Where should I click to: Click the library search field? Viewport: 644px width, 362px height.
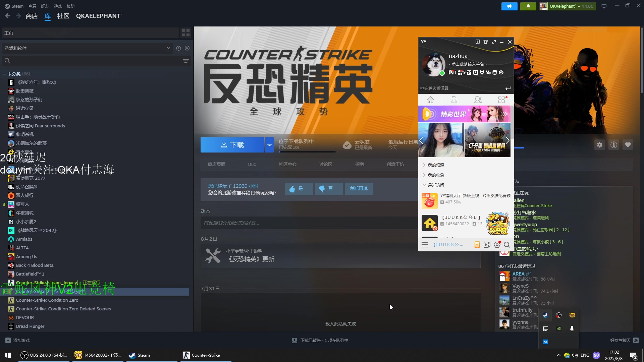(94, 61)
